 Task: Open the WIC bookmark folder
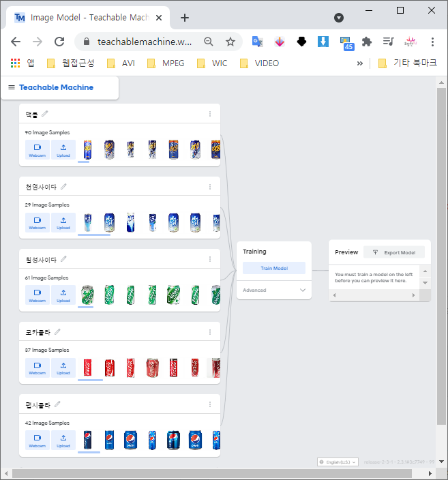point(212,63)
